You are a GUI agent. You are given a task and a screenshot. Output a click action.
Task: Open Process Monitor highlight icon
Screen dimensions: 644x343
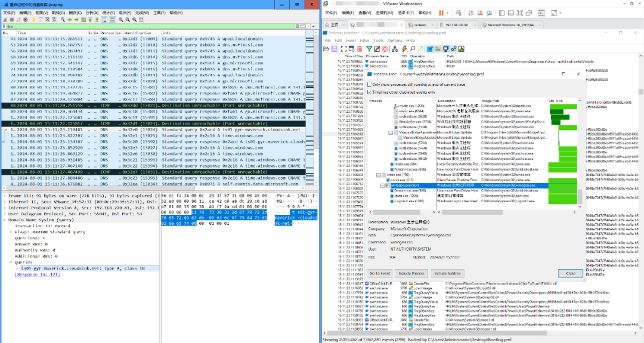tap(377, 49)
